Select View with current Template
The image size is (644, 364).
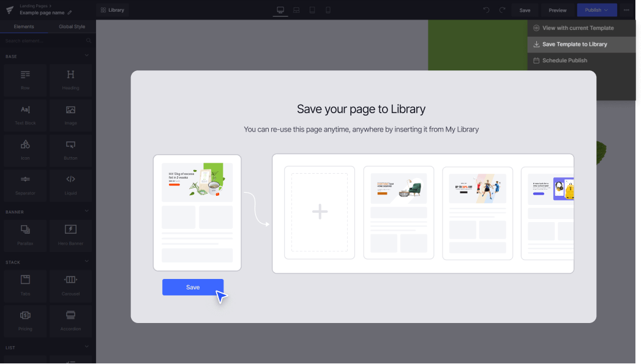[582, 28]
